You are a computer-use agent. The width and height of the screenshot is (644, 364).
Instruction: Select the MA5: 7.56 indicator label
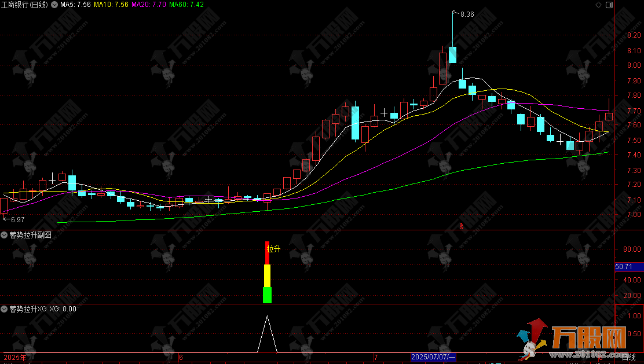(75, 5)
